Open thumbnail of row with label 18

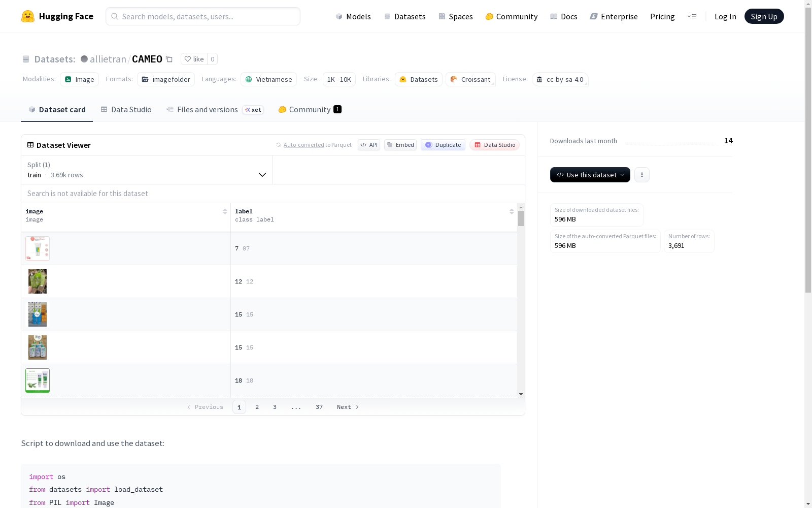pyautogui.click(x=38, y=380)
